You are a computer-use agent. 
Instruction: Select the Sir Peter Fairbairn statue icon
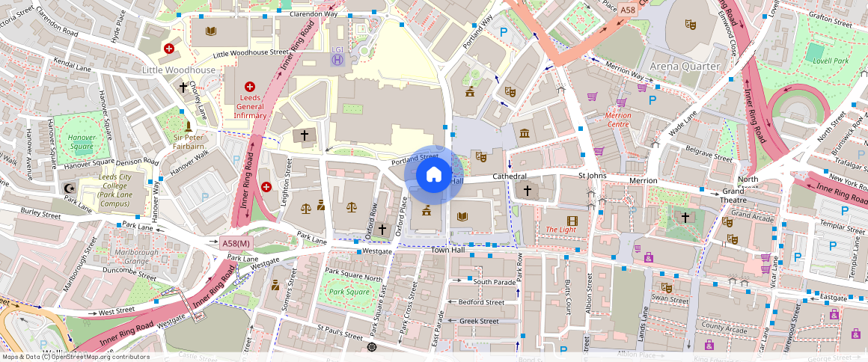point(188,126)
